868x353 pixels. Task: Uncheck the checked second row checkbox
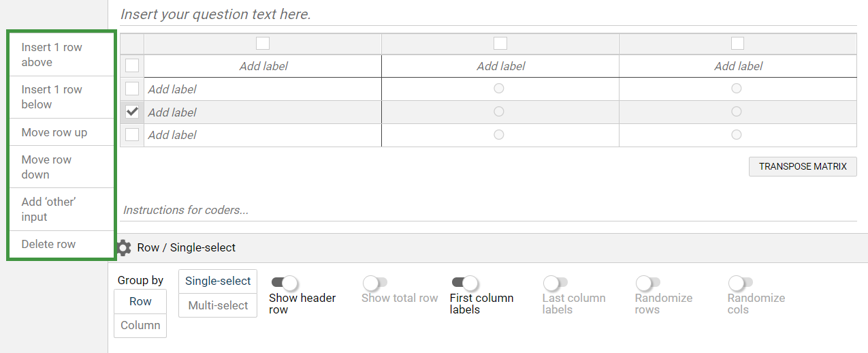[132, 112]
